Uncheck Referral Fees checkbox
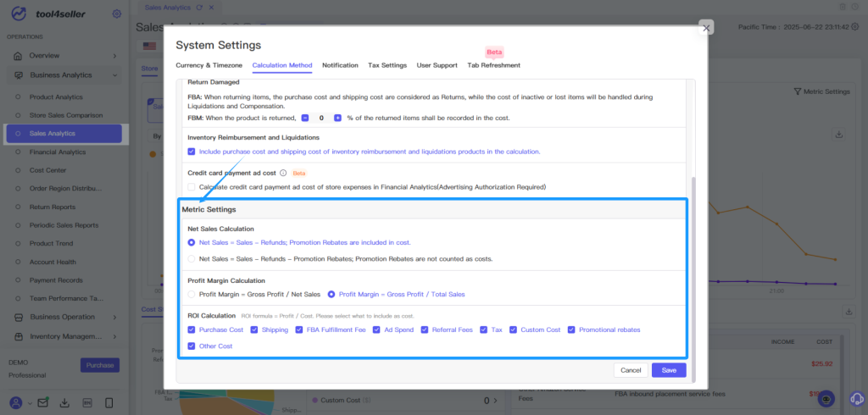Image resolution: width=868 pixels, height=415 pixels. pyautogui.click(x=425, y=329)
